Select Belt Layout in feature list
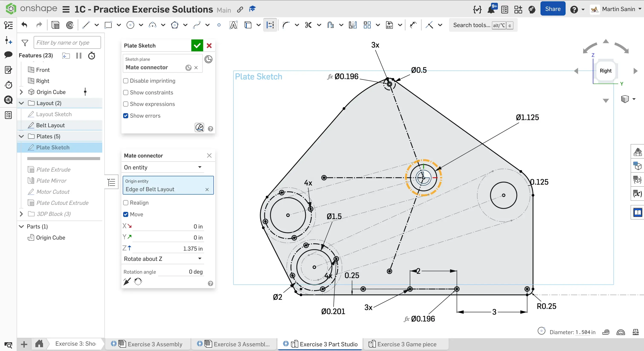The image size is (644, 351). tap(50, 125)
